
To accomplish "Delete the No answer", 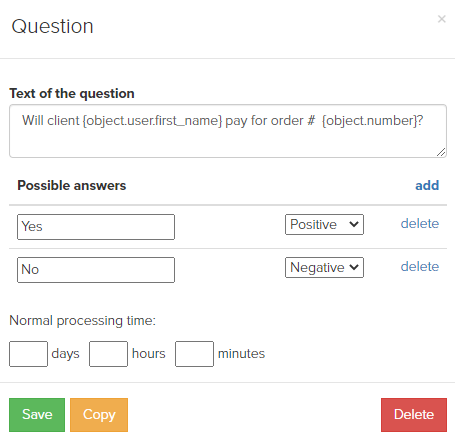I will pyautogui.click(x=420, y=267).
